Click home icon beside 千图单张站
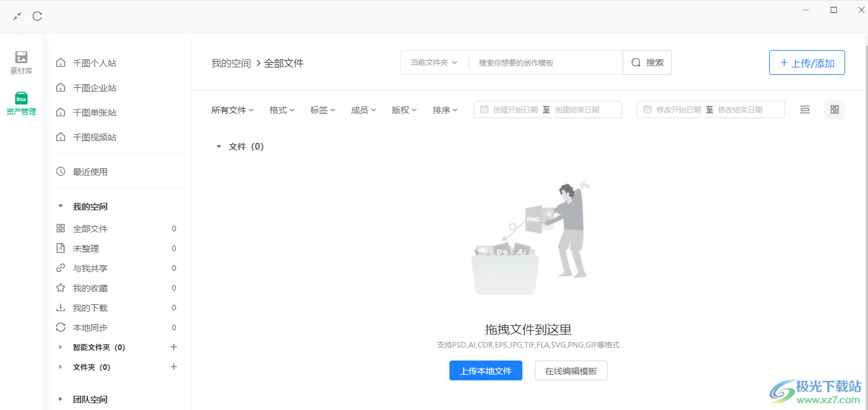The image size is (868, 410). 61,113
